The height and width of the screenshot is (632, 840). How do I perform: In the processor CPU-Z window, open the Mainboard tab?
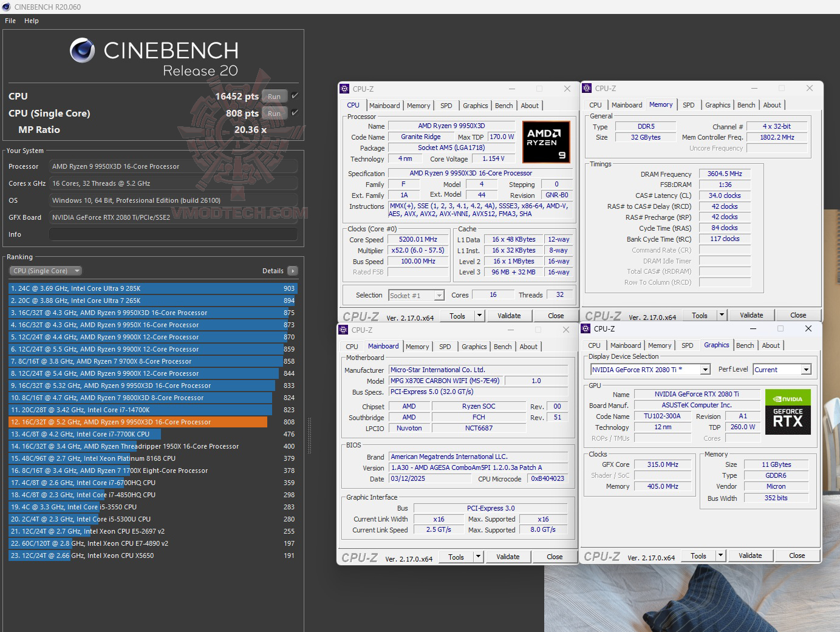[384, 106]
